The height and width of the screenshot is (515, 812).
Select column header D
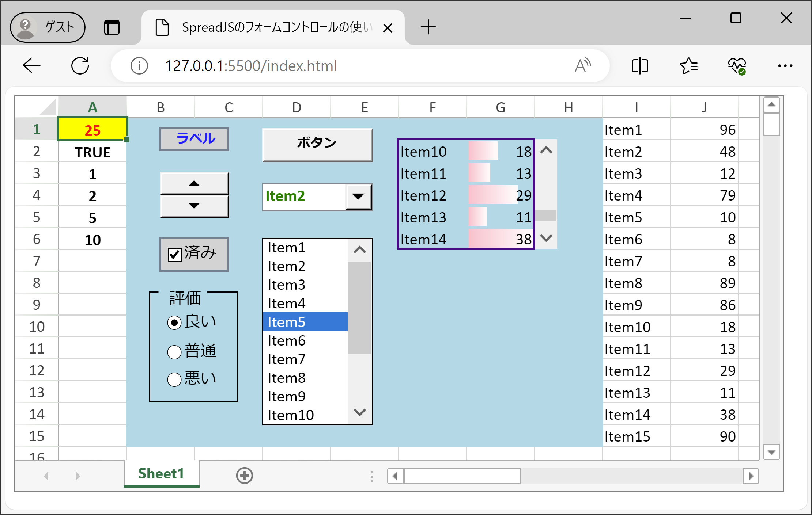coord(297,107)
